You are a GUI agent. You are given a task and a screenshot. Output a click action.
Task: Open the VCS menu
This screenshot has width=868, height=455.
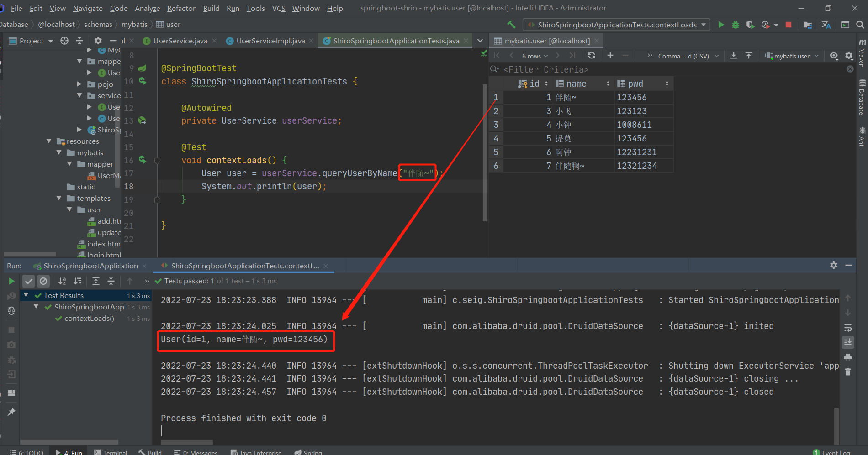279,8
